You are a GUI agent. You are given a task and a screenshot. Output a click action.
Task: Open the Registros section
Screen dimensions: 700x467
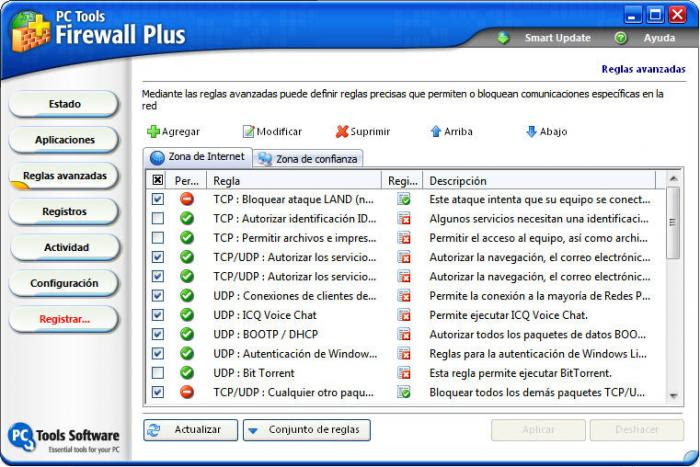click(x=64, y=212)
